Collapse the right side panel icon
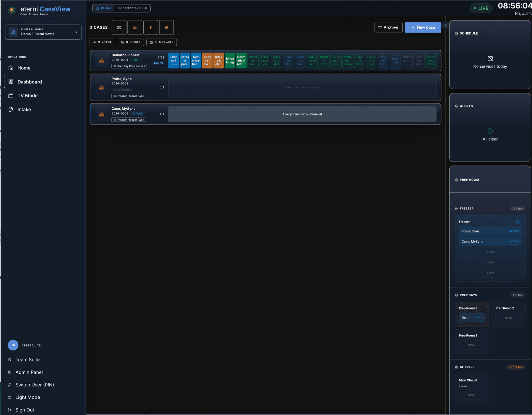Image resolution: width=532 pixels, height=415 pixels. [445, 26]
